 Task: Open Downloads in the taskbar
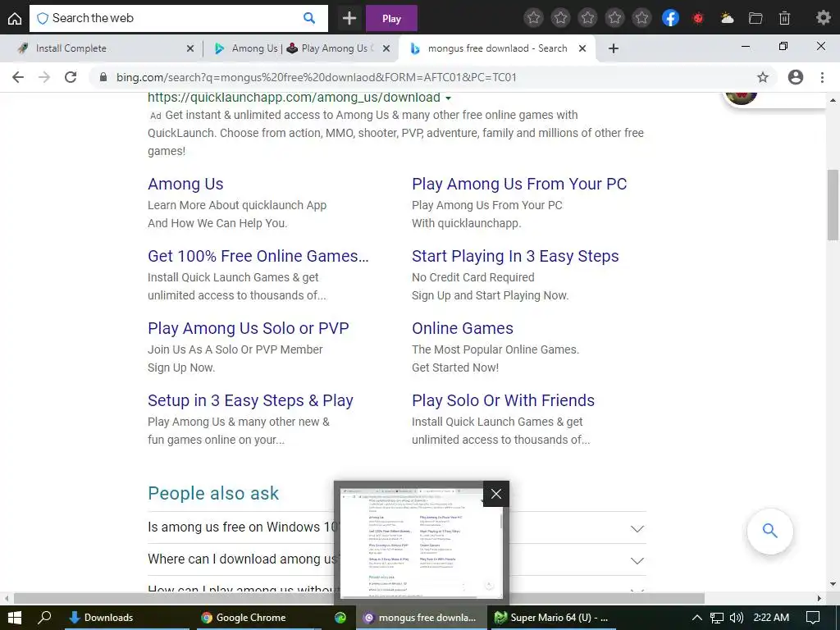coord(126,618)
